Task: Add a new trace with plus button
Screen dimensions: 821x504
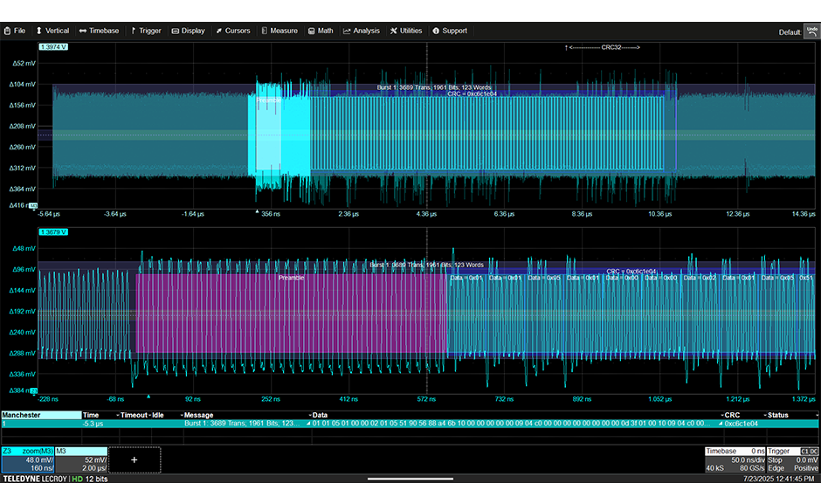Action: pos(135,459)
